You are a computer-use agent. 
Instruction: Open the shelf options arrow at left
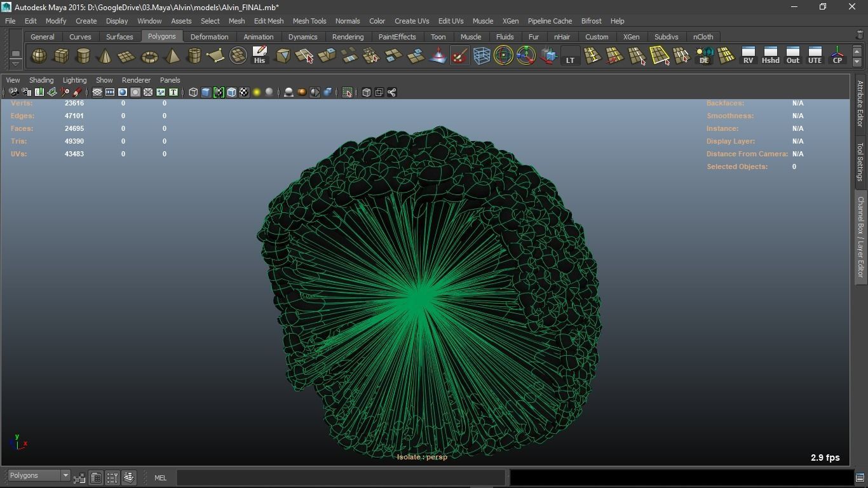(x=15, y=64)
